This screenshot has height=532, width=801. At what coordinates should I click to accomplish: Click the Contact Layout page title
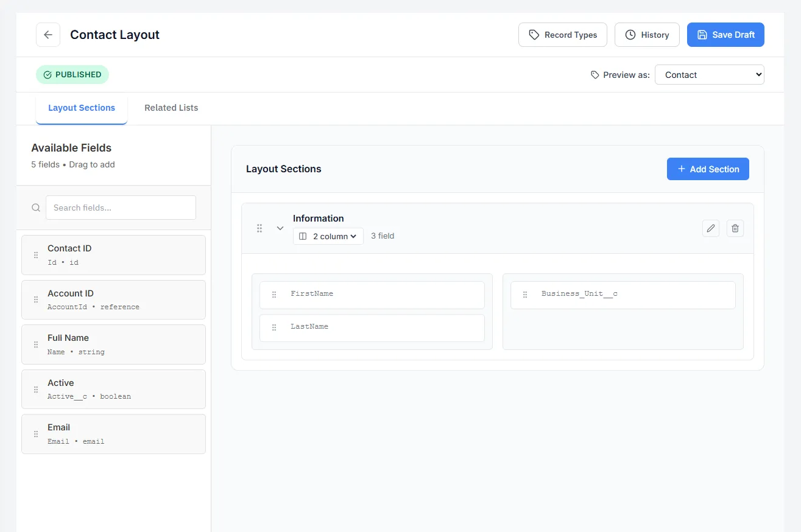point(115,35)
